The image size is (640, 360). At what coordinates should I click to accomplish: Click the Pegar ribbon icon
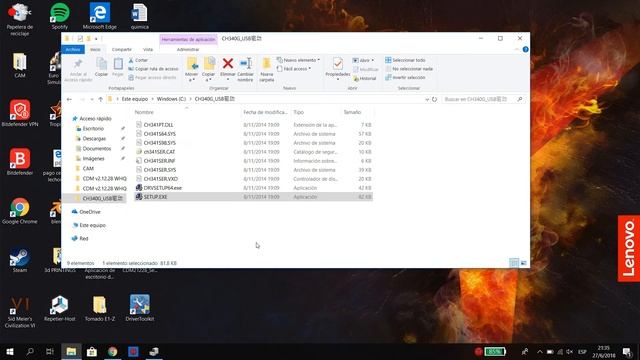coord(118,64)
